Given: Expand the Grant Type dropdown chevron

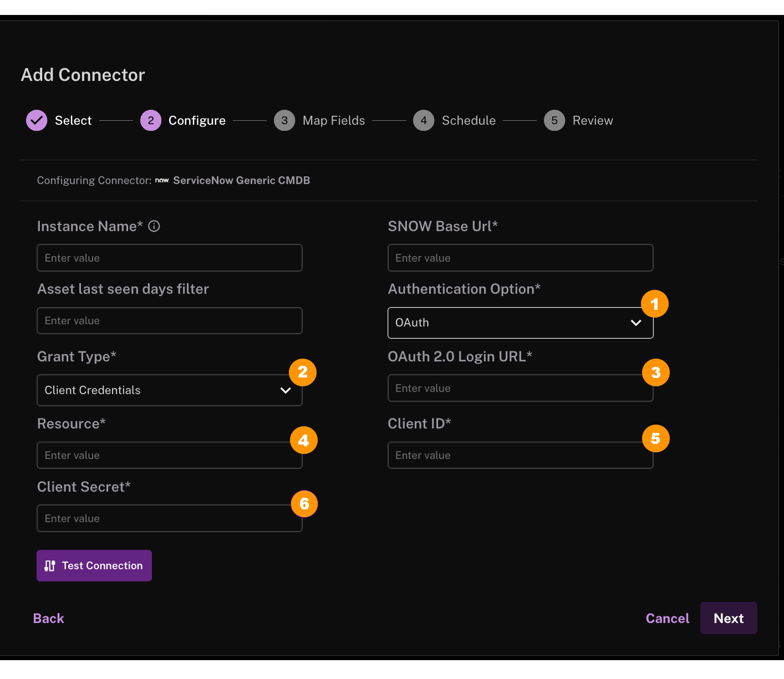Looking at the screenshot, I should (286, 390).
